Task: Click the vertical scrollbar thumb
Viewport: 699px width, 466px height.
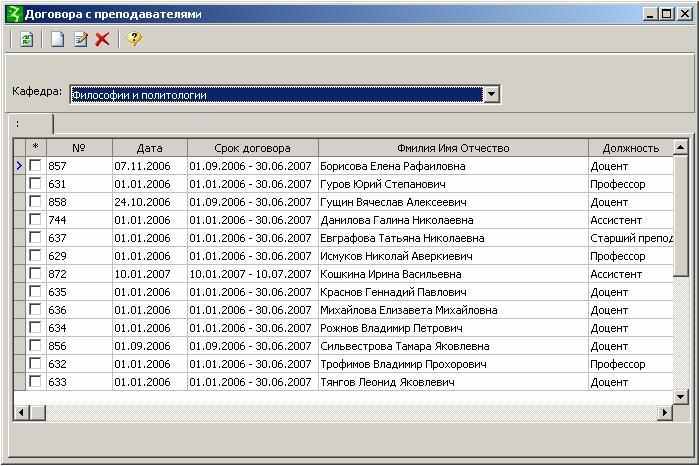Action: pos(680,216)
